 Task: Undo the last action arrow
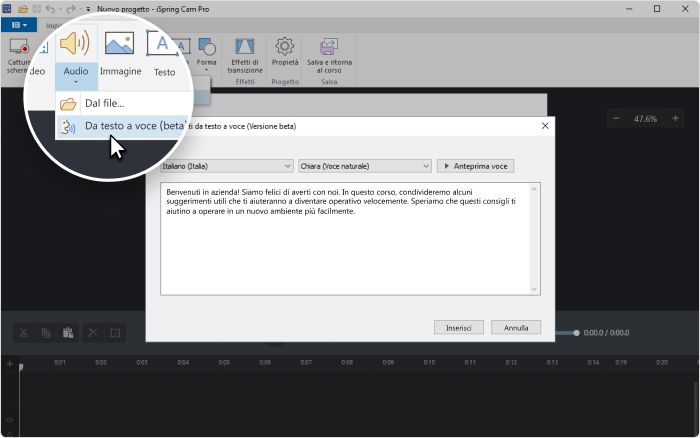click(50, 8)
